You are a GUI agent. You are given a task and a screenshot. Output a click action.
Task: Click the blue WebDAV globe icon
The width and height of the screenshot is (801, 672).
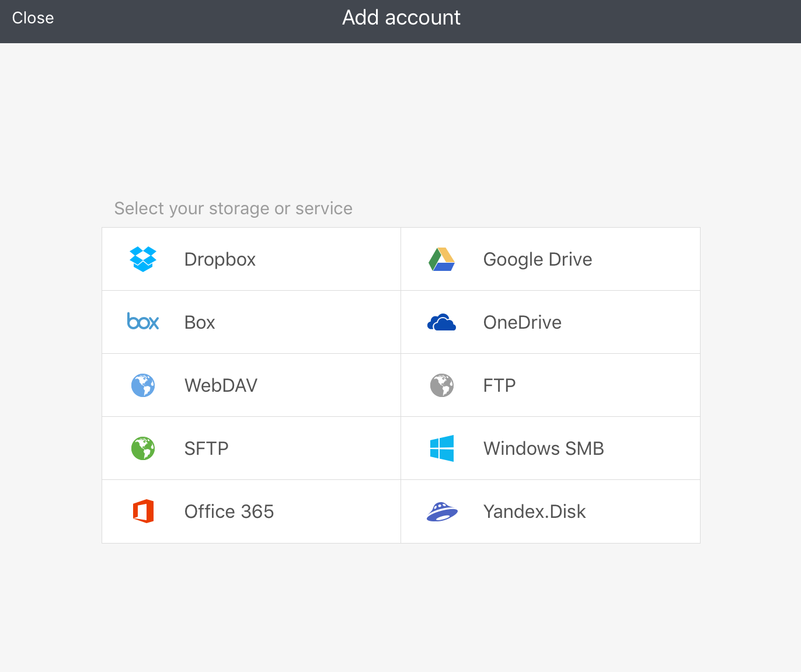pyautogui.click(x=143, y=385)
